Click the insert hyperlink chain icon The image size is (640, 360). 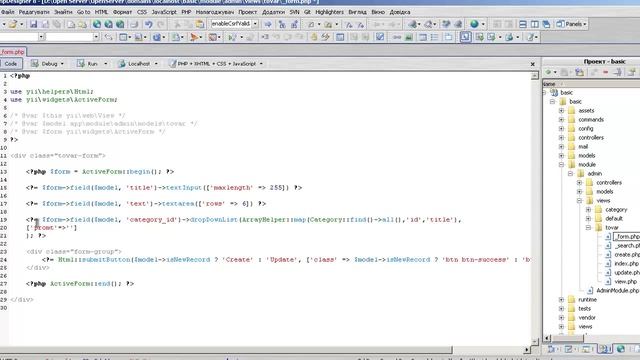coord(397,37)
